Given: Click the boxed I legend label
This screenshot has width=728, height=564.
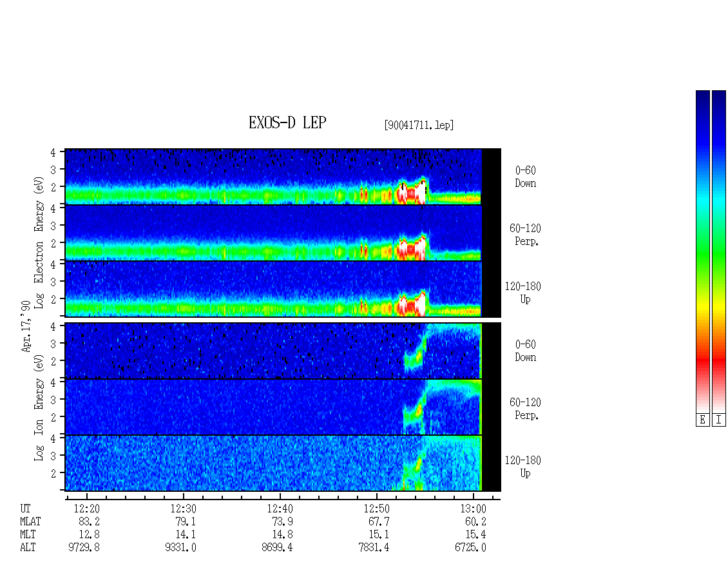Looking at the screenshot, I should pos(719,420).
